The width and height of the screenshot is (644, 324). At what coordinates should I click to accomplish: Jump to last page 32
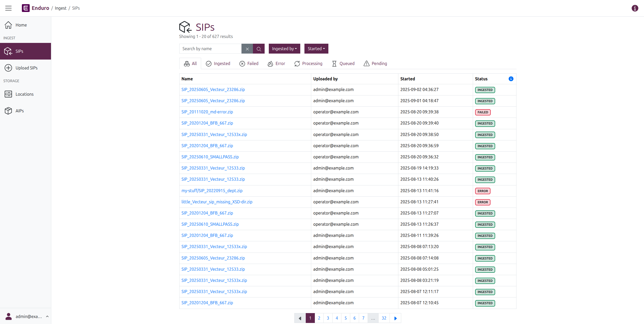coord(384,318)
